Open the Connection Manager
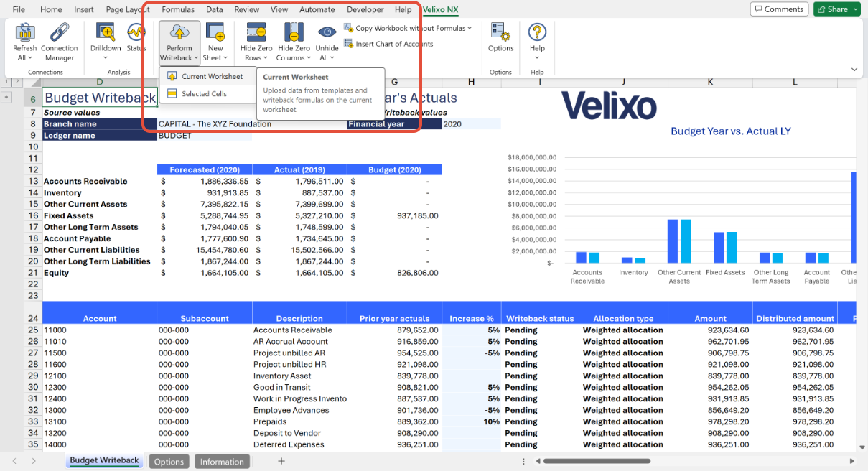The image size is (868, 471). [x=60, y=42]
